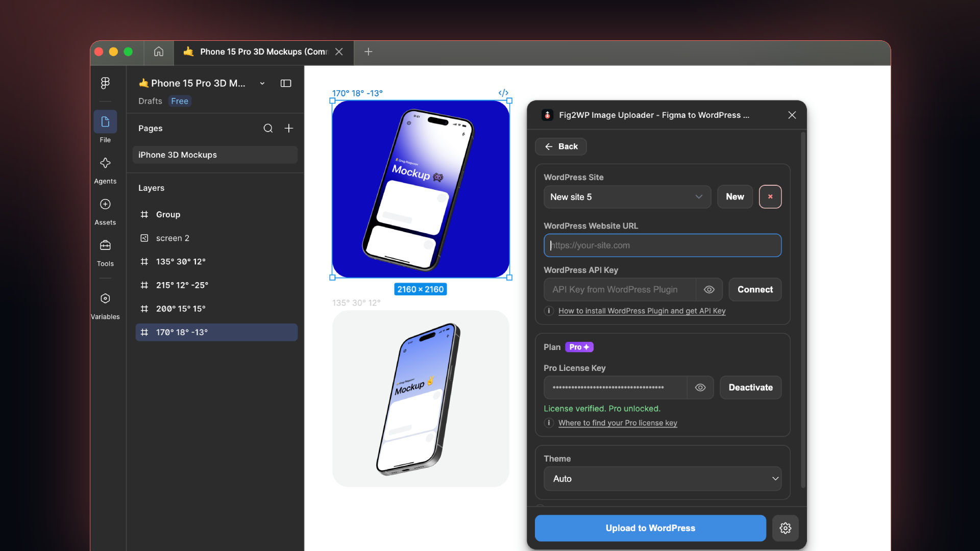This screenshot has height=551, width=980.
Task: Add a new tab with plus
Action: click(369, 52)
